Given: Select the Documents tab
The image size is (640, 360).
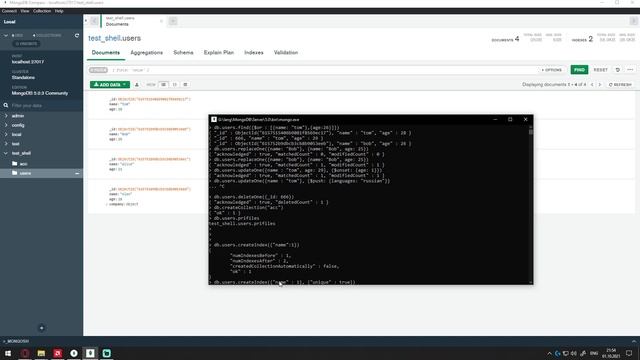Looking at the screenshot, I should (x=106, y=53).
